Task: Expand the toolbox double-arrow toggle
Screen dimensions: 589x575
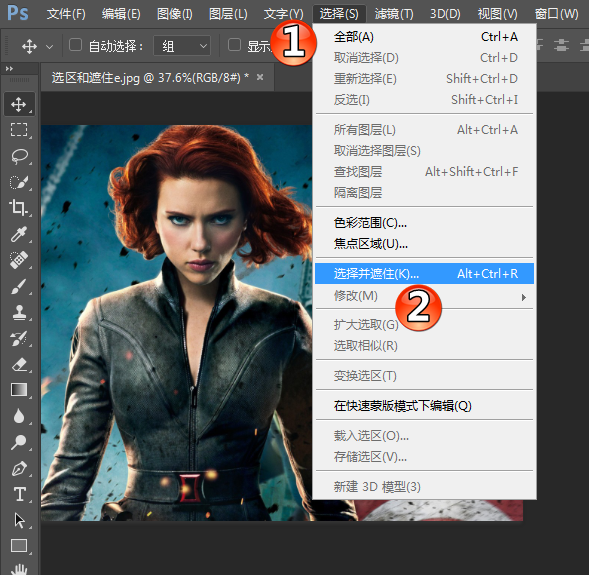Action: pyautogui.click(x=9, y=68)
